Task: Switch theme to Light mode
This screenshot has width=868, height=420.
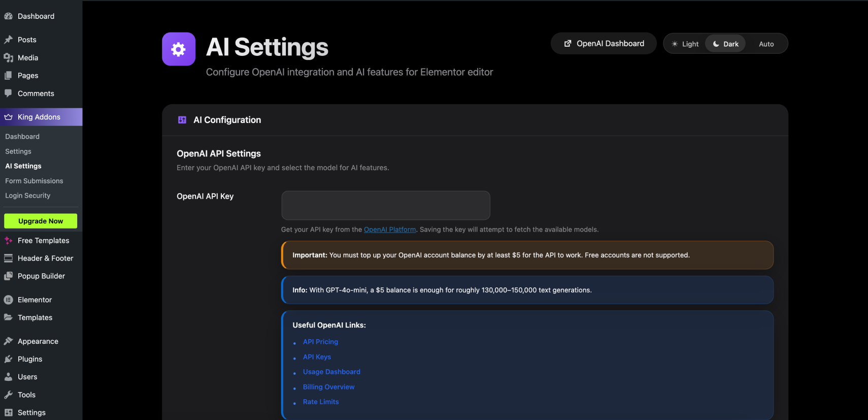Action: tap(685, 44)
